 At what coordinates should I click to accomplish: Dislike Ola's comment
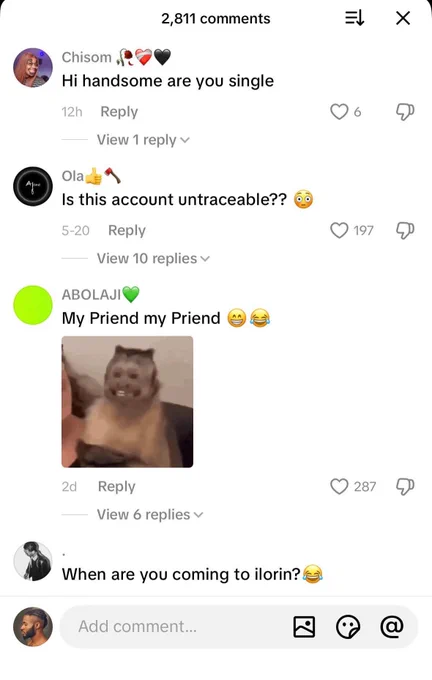point(405,230)
